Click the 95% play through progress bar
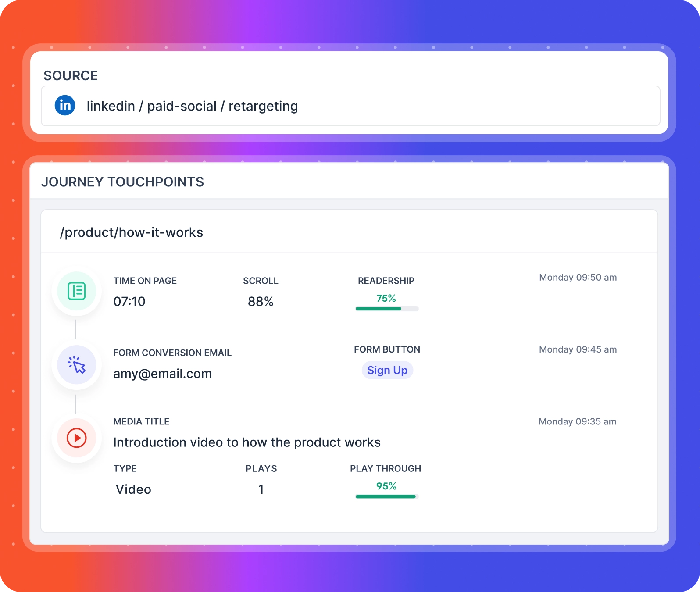This screenshot has width=700, height=592. tap(387, 496)
